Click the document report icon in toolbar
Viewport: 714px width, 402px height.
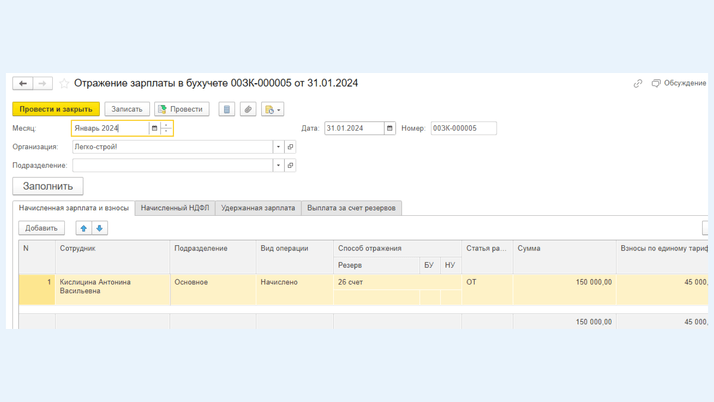(227, 109)
